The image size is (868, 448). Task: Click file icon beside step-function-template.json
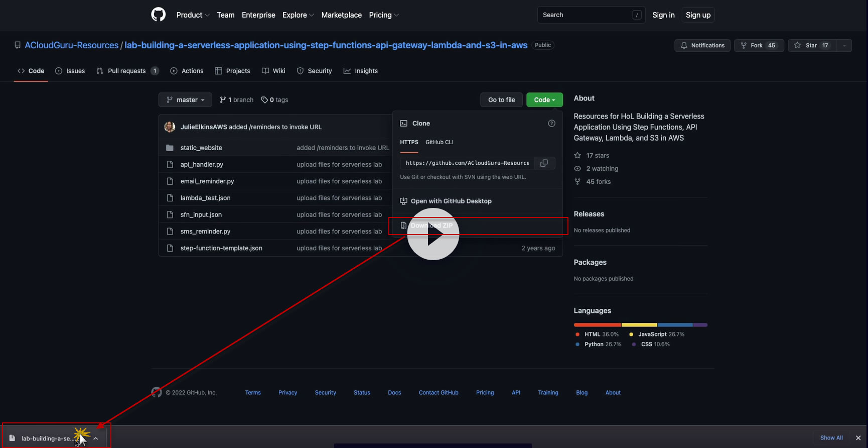[x=170, y=248]
